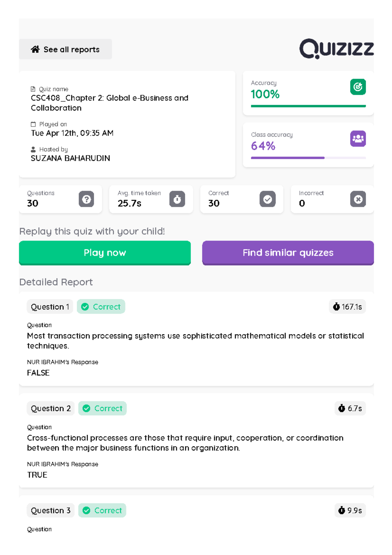Click the calendar icon next to Played on
This screenshot has height=555, width=392.
(33, 124)
